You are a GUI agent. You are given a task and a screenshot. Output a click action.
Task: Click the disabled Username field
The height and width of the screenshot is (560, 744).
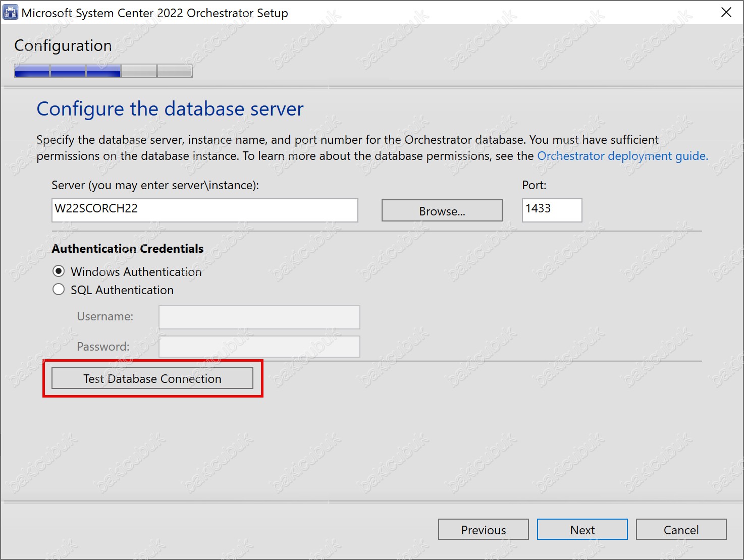(259, 317)
